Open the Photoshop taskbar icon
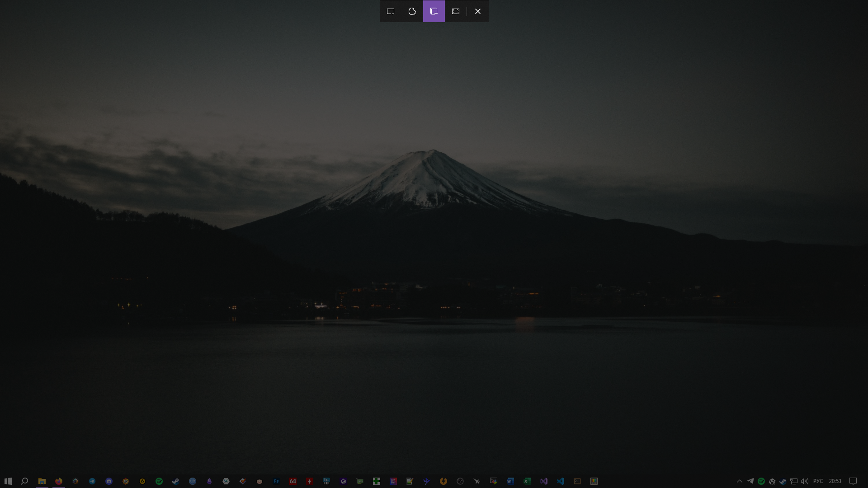868x488 pixels. coord(276,481)
